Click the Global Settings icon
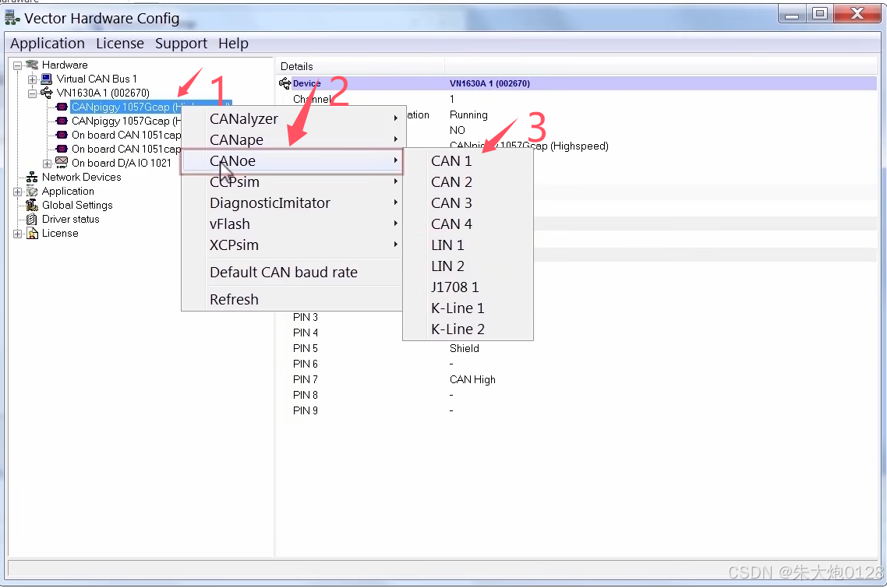The width and height of the screenshot is (887, 588). 32,206
